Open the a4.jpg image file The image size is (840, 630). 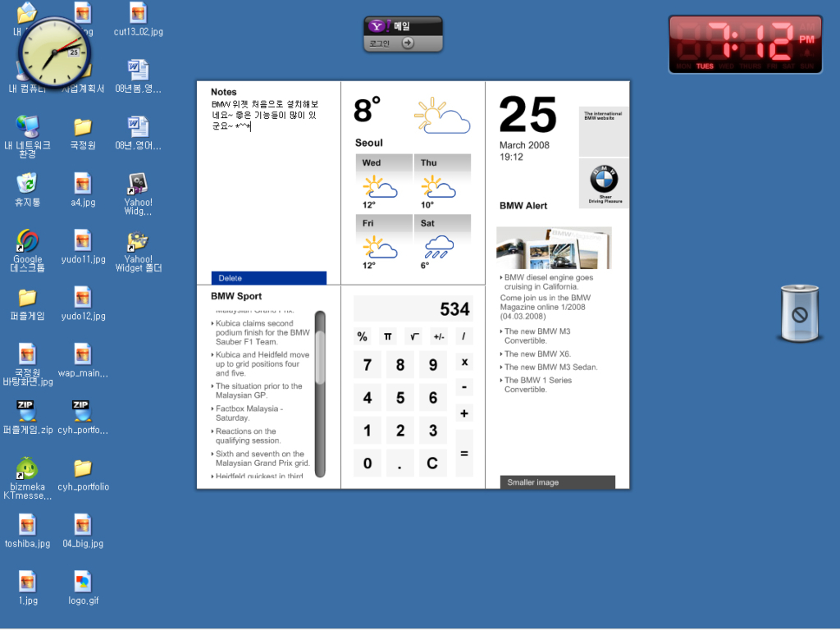click(83, 189)
